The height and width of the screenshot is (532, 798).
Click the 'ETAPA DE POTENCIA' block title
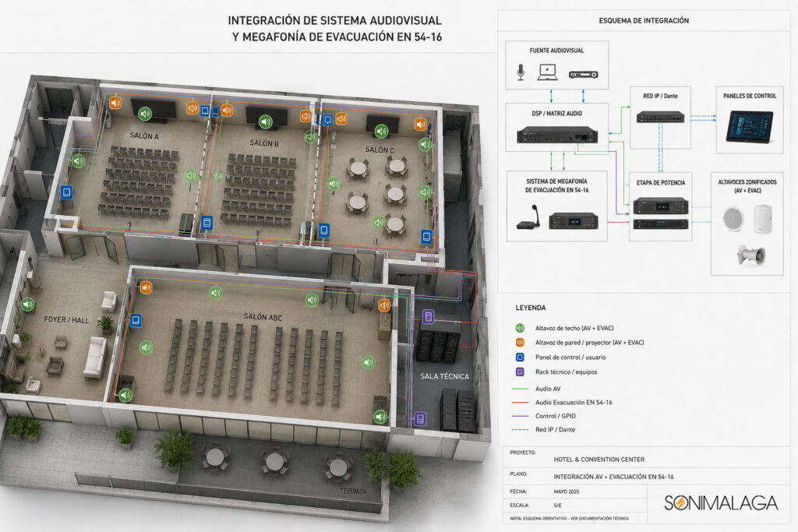click(661, 182)
